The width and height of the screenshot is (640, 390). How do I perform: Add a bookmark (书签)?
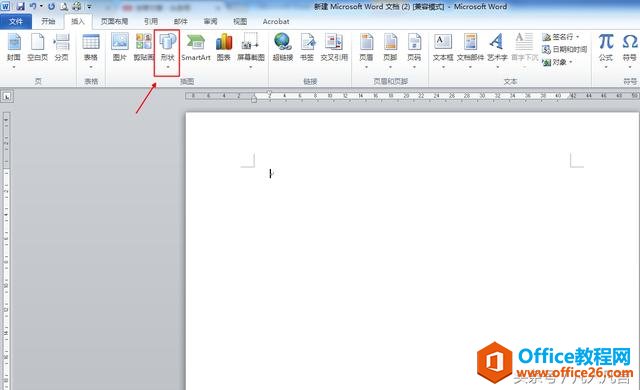[307, 48]
